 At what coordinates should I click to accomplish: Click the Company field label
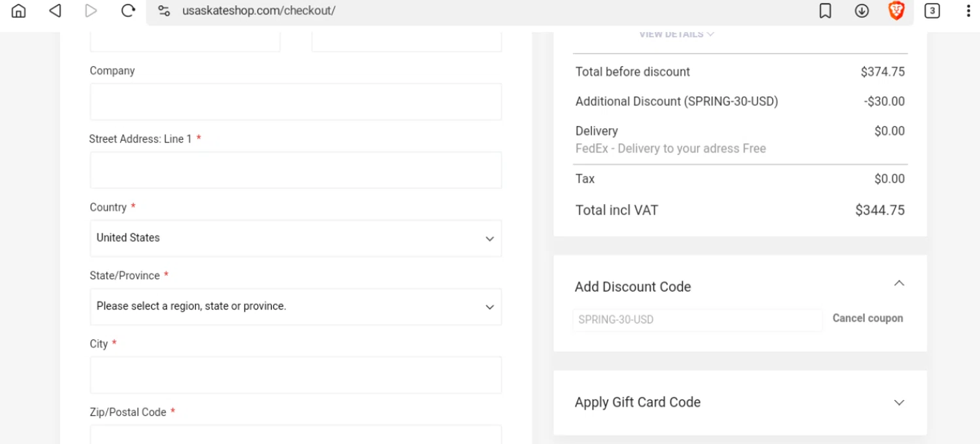click(x=112, y=71)
